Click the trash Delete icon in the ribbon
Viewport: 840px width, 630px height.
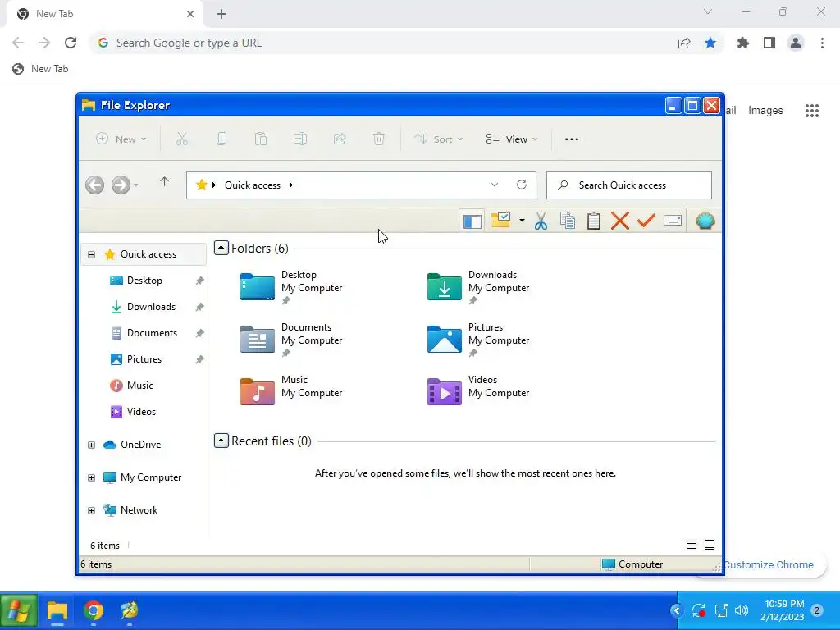(x=379, y=139)
